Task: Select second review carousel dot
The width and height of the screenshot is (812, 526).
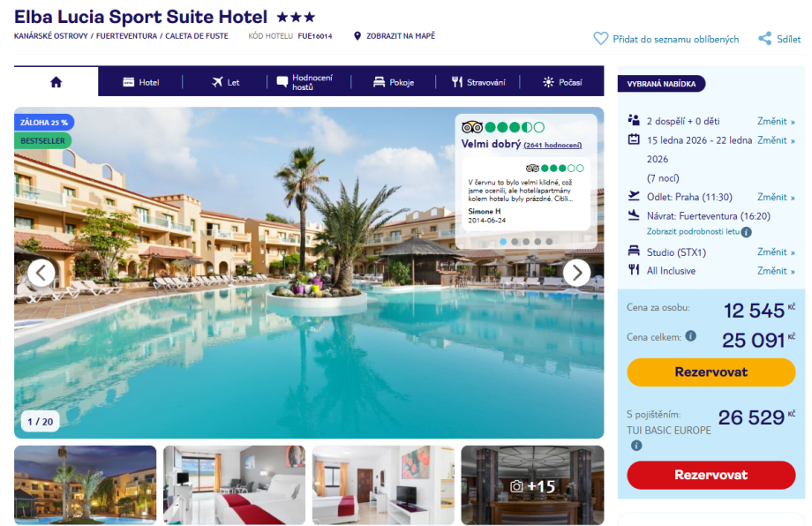Action: click(515, 241)
